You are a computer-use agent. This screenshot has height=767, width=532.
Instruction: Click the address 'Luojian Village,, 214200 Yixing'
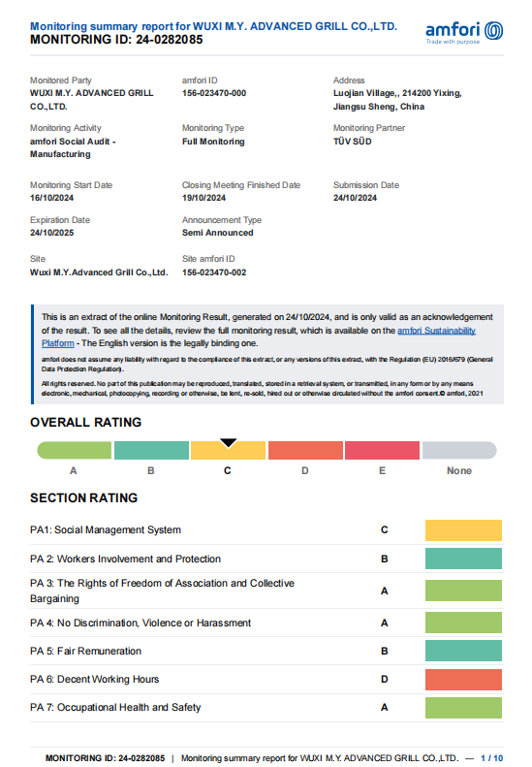397,93
